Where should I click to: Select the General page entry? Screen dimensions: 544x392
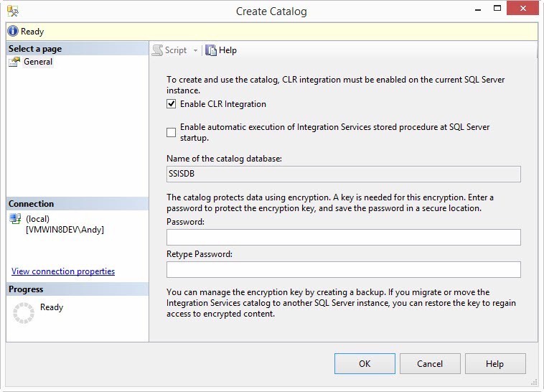point(38,62)
